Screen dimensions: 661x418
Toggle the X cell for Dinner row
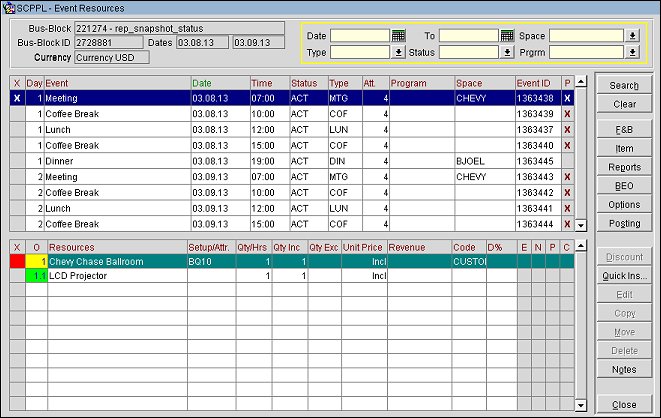(16, 161)
